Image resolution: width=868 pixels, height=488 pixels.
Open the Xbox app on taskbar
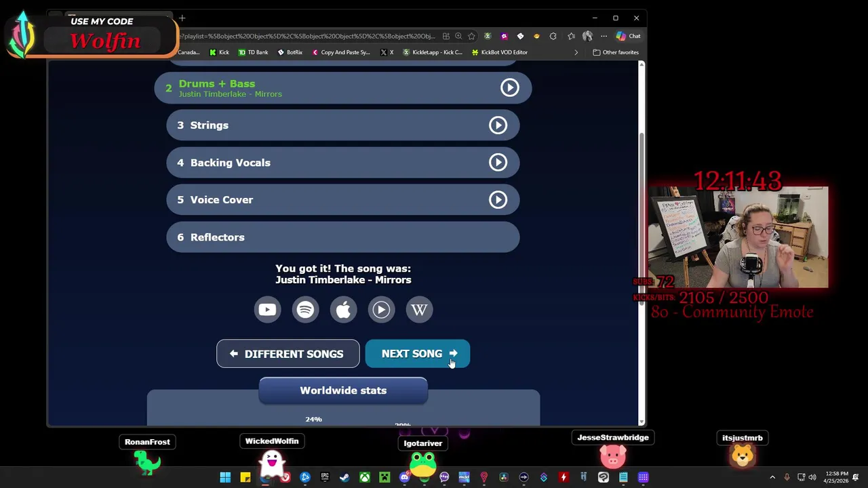tap(365, 477)
